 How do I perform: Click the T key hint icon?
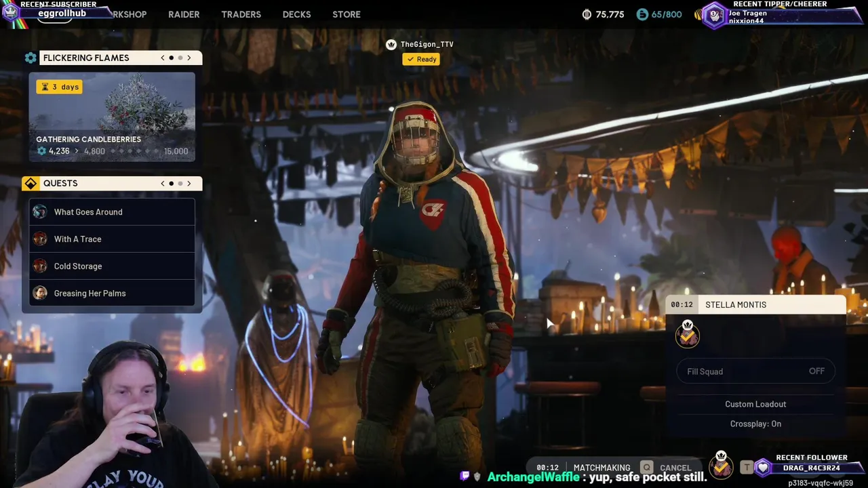point(747,467)
